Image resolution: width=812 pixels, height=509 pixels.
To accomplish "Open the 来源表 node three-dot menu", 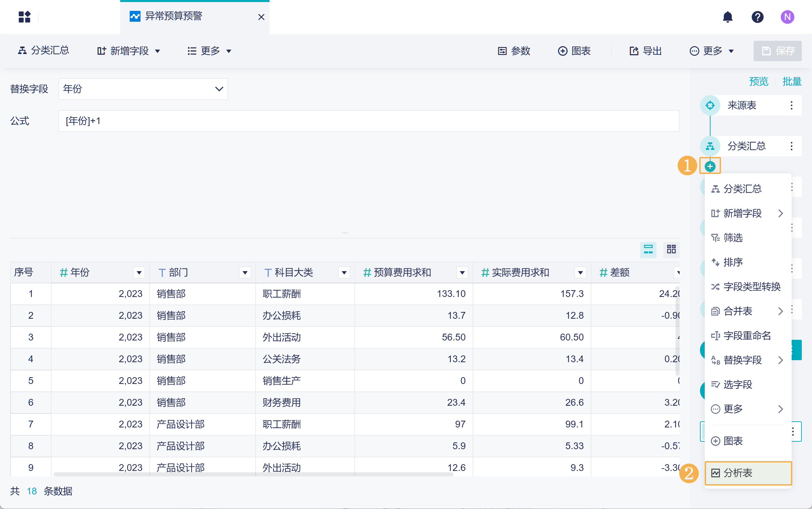I will pos(791,105).
